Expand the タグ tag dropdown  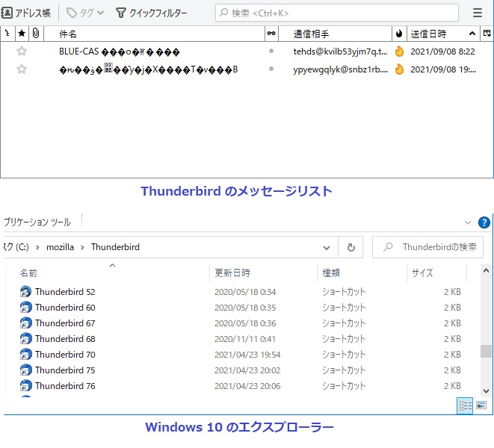point(85,13)
